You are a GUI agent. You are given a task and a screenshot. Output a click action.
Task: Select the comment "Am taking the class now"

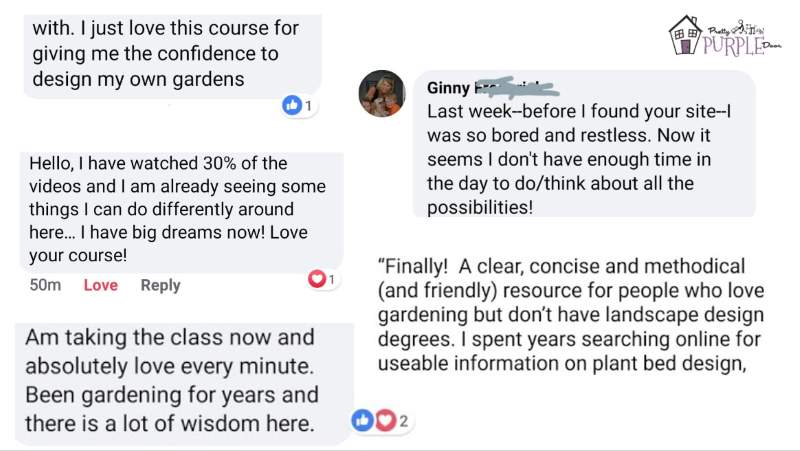172,380
